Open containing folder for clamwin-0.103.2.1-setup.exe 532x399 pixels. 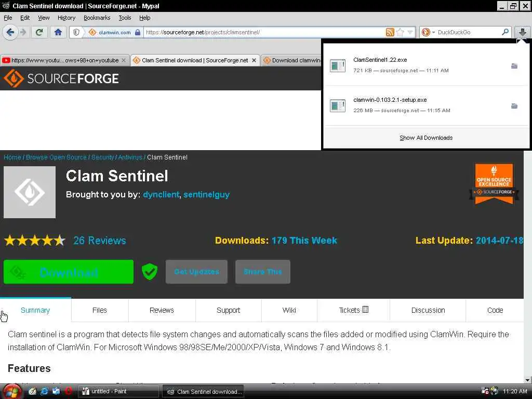pyautogui.click(x=514, y=106)
